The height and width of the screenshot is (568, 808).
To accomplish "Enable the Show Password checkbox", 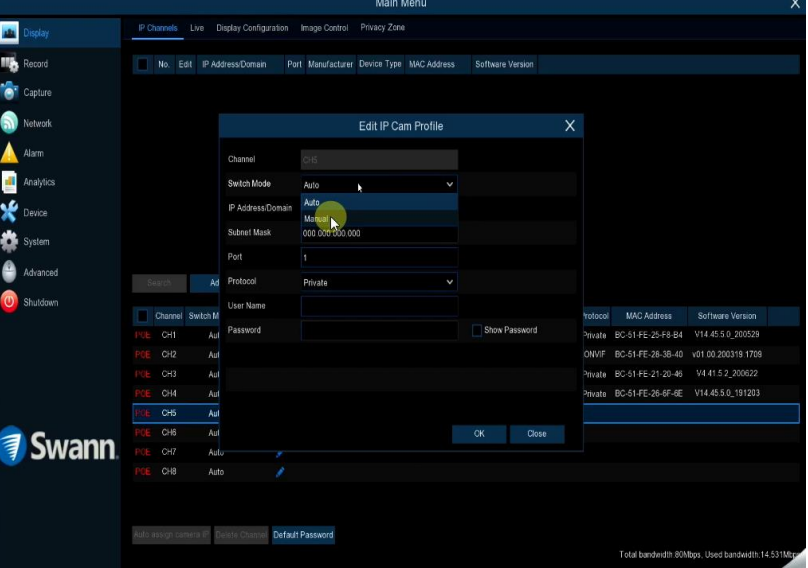I will [477, 330].
